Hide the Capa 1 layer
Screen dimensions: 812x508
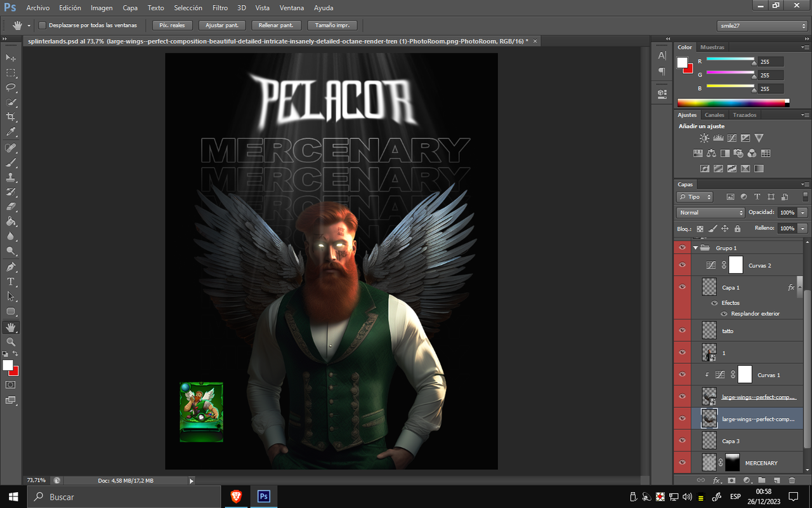click(x=683, y=287)
